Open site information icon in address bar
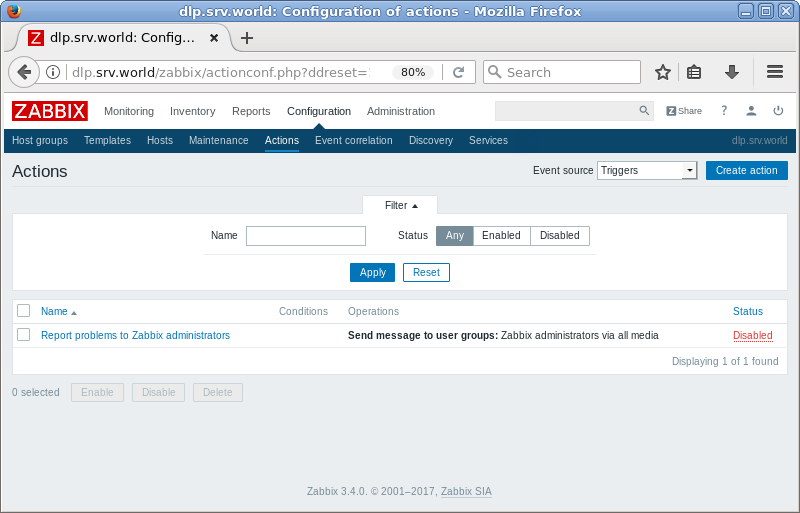 [53, 72]
